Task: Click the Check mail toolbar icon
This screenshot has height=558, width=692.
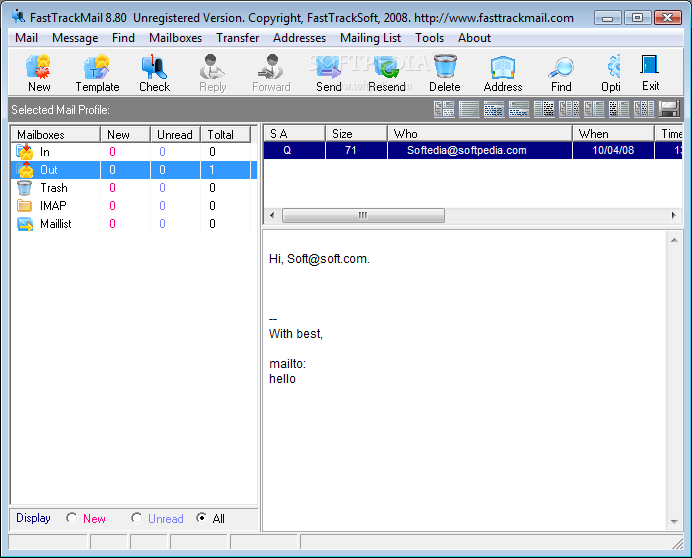Action: tap(154, 67)
